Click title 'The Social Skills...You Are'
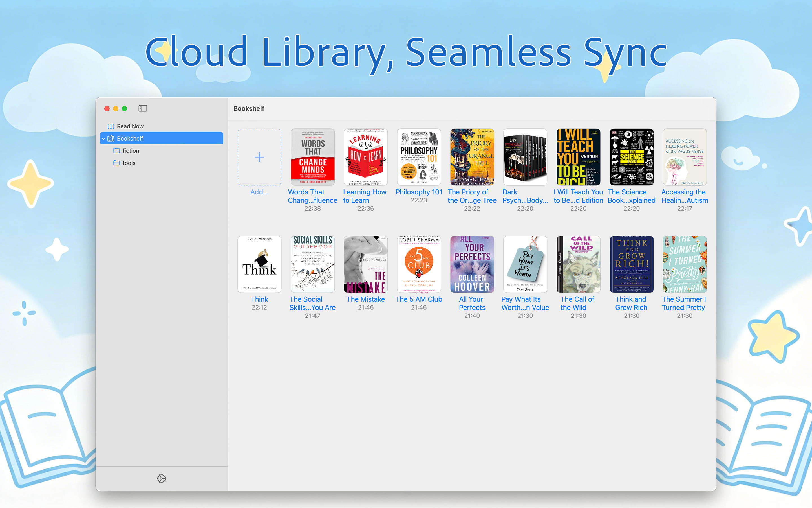This screenshot has width=812, height=508. point(313,303)
